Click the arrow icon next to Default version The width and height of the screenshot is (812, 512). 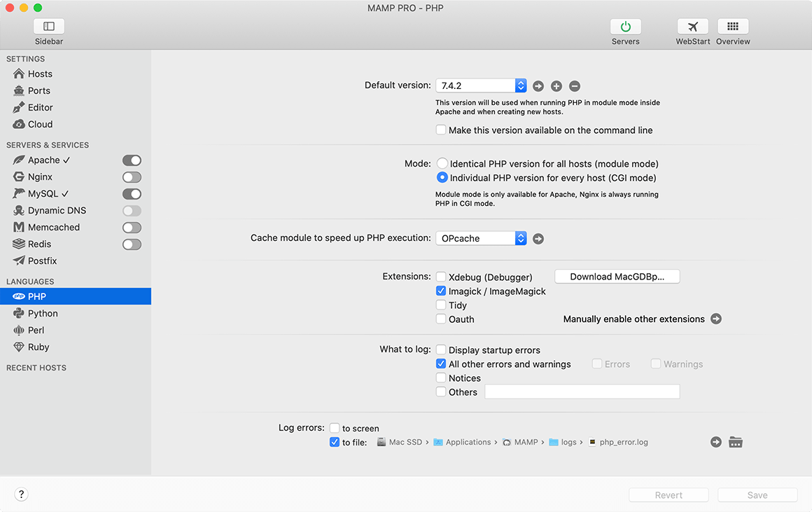538,86
